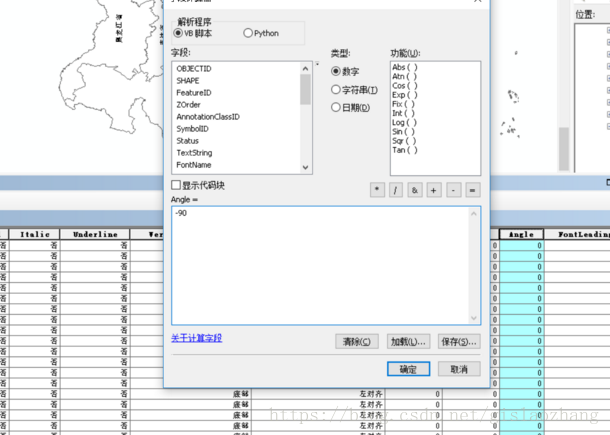
Task: Select the Atn ( ) function
Action: [x=404, y=76]
